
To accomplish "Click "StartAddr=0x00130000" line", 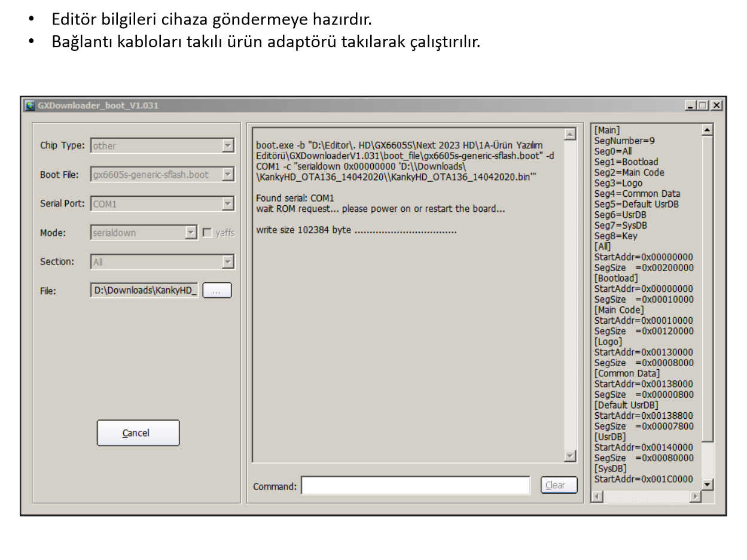I will click(x=644, y=352).
